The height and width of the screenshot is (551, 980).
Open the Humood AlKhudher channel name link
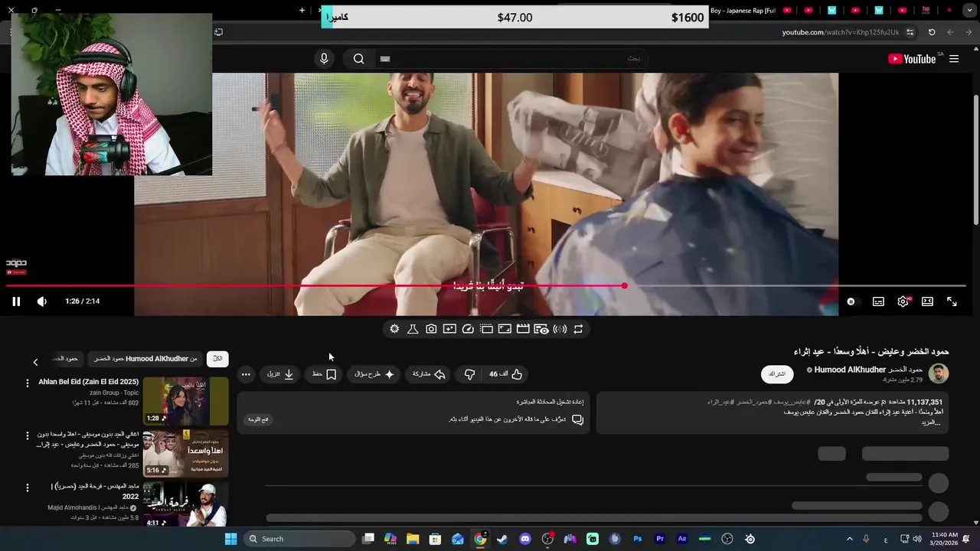(868, 370)
